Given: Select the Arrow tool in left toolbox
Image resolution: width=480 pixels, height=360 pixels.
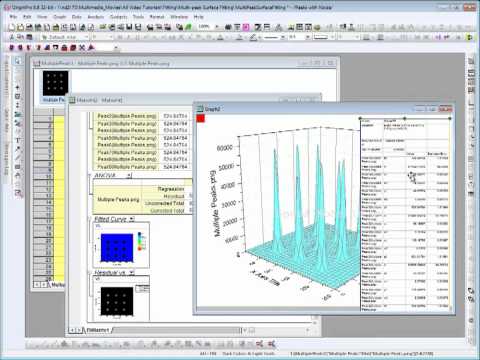Looking at the screenshot, I should (x=18, y=149).
